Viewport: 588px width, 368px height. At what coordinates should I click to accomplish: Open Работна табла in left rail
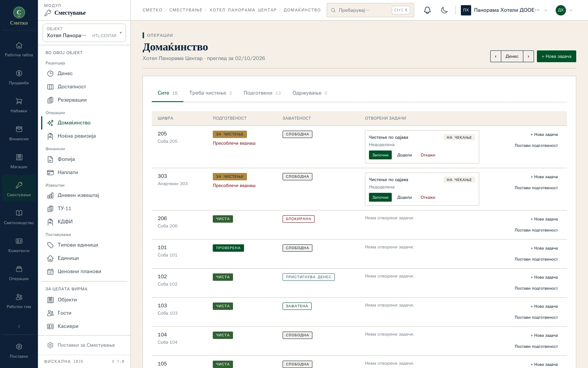click(x=19, y=49)
